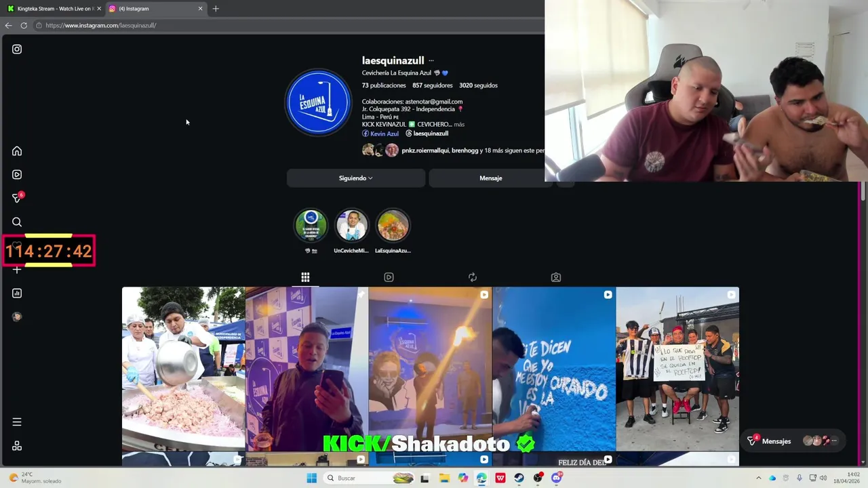Screen dimensions: 868x488
Task: Click the Create plus icon in the sidebar
Action: [x=17, y=270]
